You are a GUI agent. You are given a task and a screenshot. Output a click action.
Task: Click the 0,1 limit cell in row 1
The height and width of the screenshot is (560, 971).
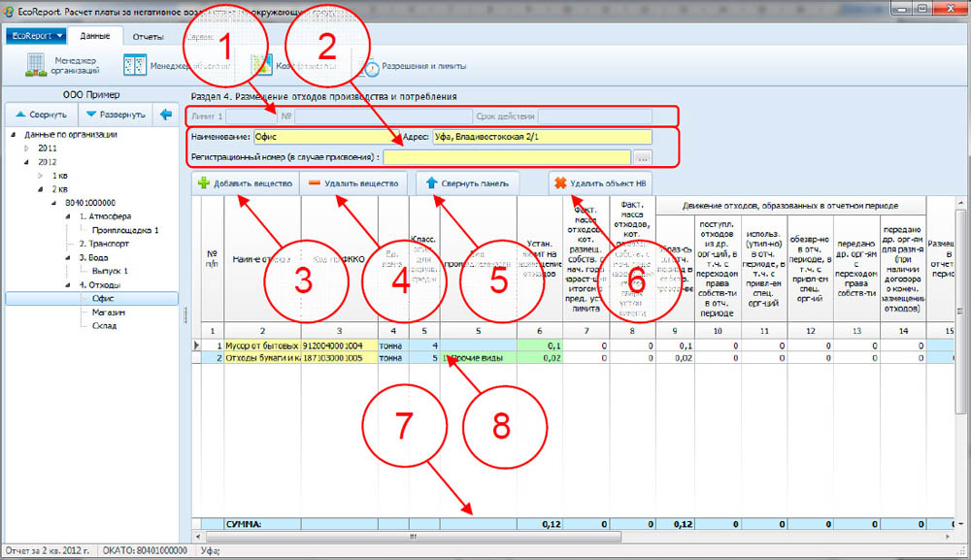tap(539, 346)
